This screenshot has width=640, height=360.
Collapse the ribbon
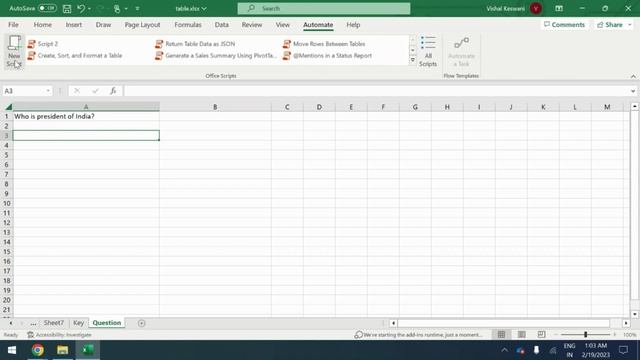tap(633, 76)
